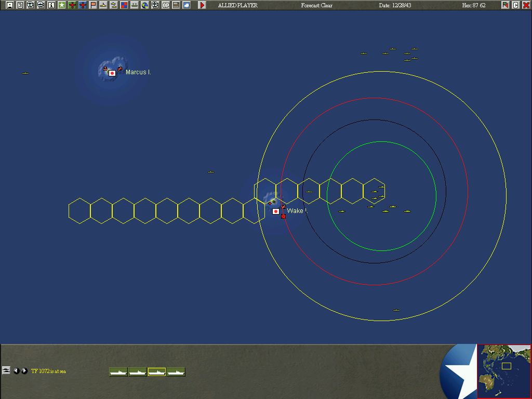
Task: Select the lone ship northwest of Wake I.
Action: 211,172
